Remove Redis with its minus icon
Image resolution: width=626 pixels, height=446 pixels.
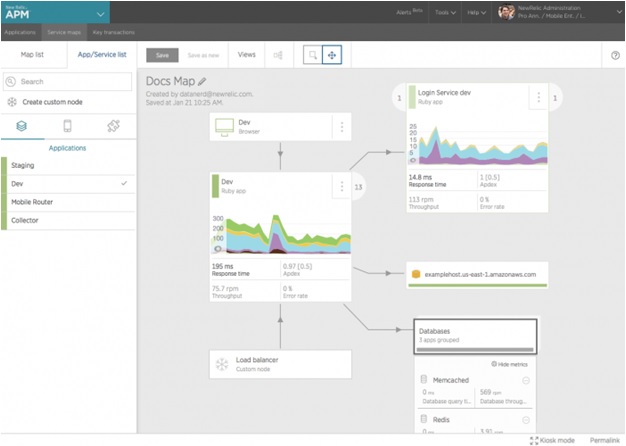(526, 420)
